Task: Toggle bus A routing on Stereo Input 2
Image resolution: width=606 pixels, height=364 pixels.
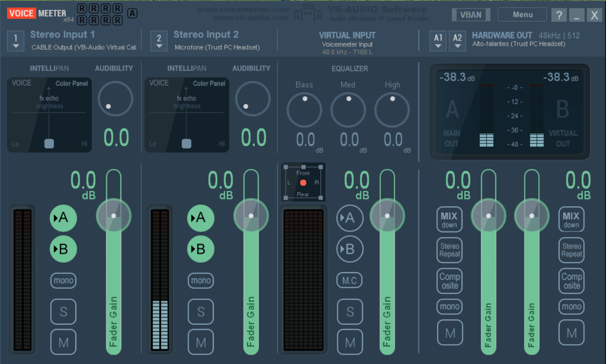Action: [x=200, y=218]
